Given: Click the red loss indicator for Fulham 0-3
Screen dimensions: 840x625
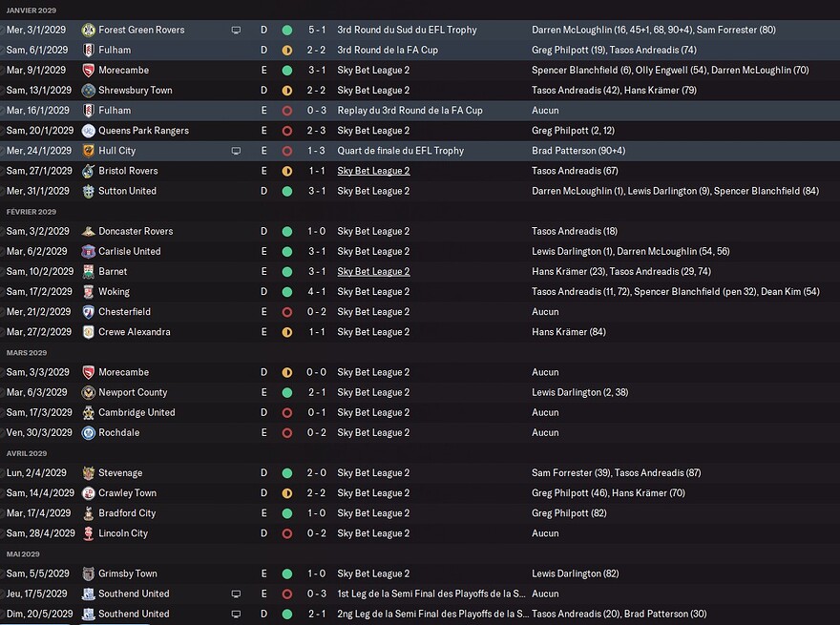Looking at the screenshot, I should tap(287, 111).
